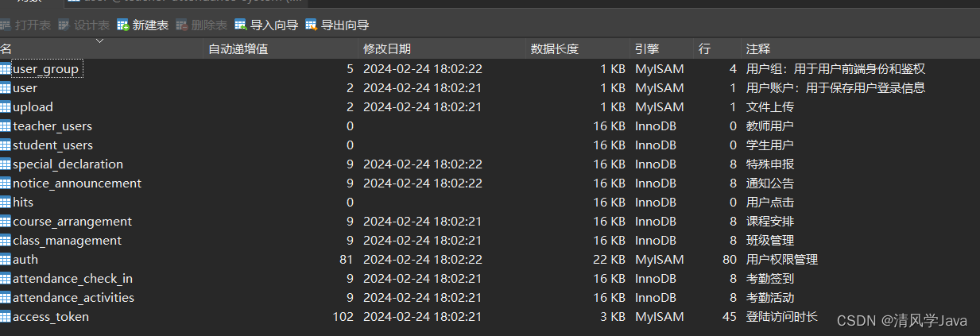The image size is (980, 336).
Task: Select the notice_announcement table icon
Action: tap(6, 183)
